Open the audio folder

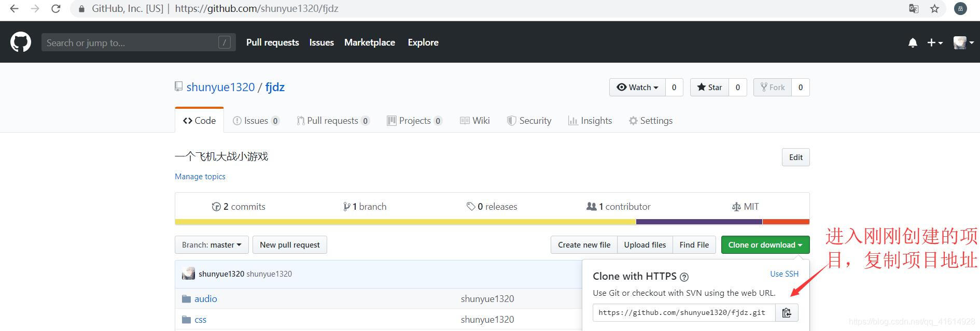pos(206,299)
